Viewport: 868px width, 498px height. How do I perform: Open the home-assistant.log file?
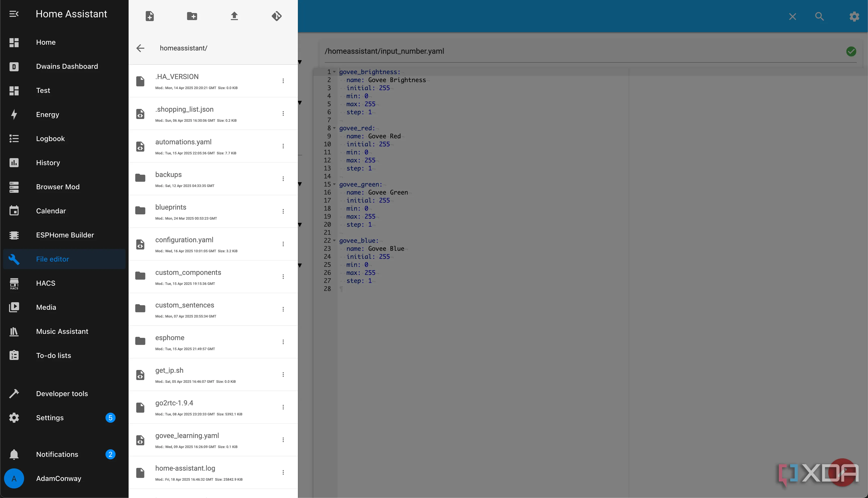pos(213,473)
